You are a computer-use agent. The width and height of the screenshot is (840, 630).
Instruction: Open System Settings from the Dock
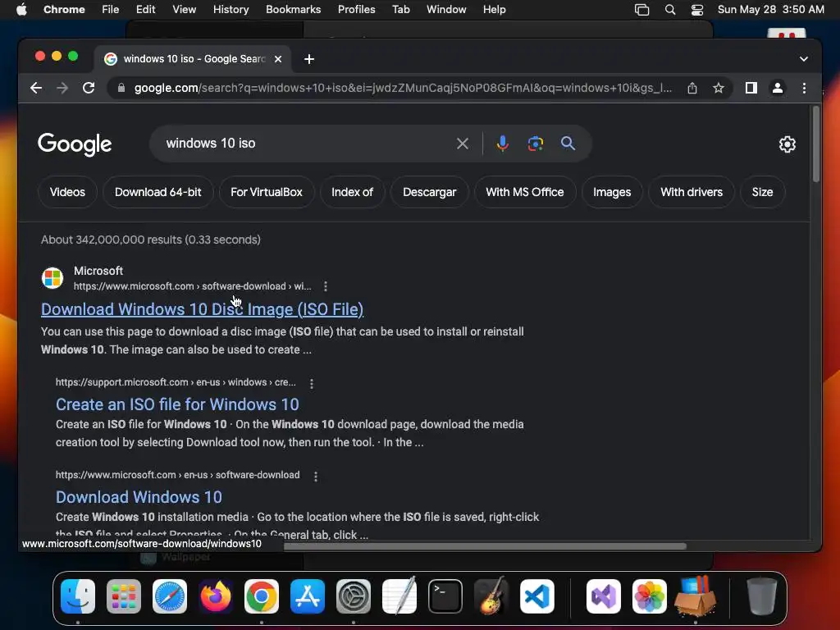[x=354, y=596]
